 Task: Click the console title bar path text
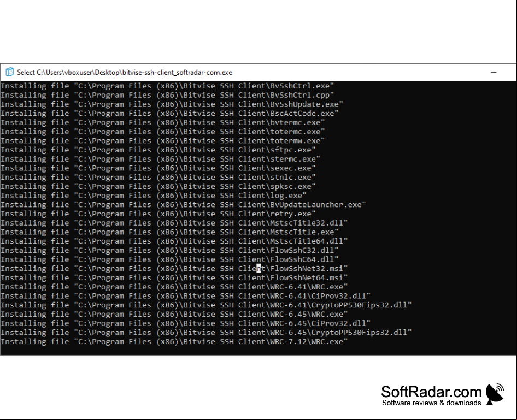[124, 73]
